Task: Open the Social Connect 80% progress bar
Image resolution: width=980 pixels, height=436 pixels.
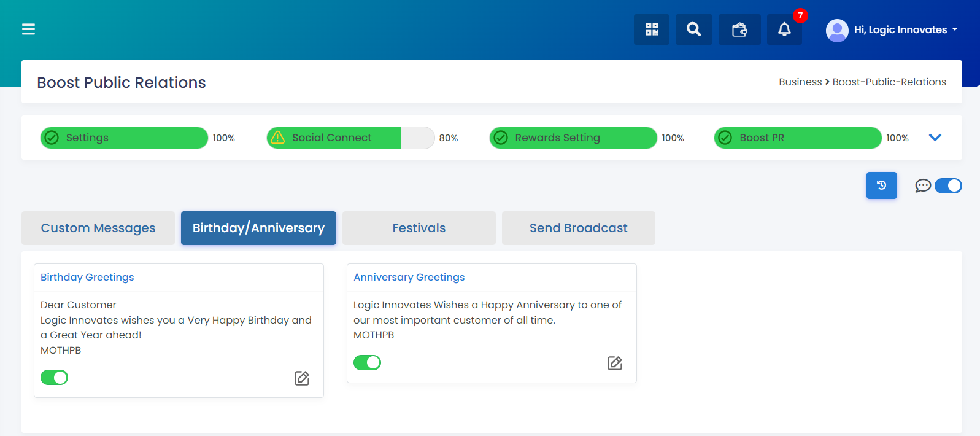Action: (x=350, y=138)
